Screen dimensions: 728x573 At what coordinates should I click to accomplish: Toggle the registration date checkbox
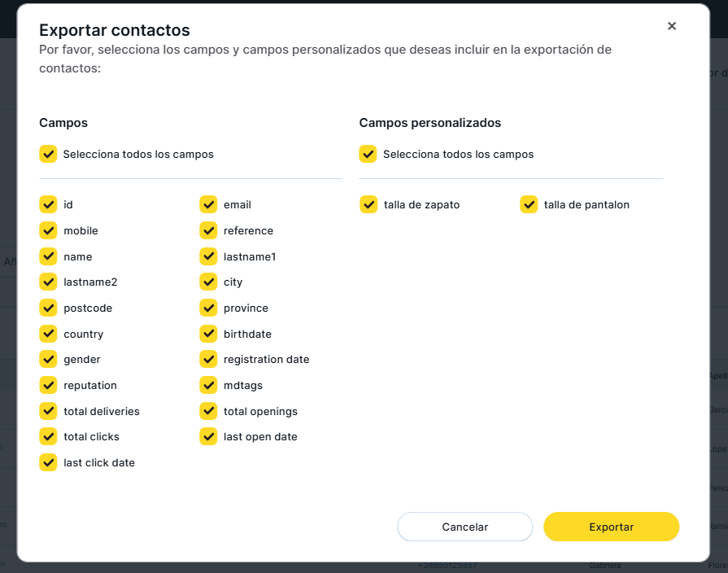coord(208,359)
